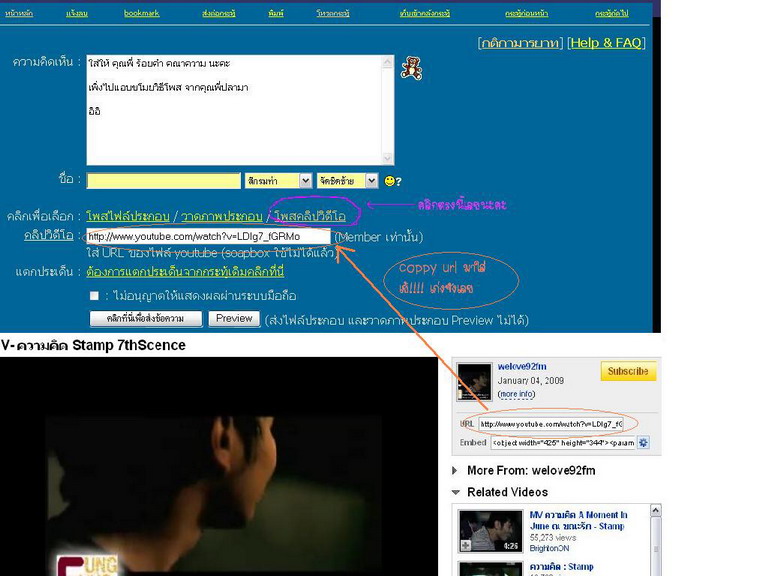This screenshot has height=576, width=768.
Task: Click bookmark in the top navigation
Action: (x=142, y=13)
